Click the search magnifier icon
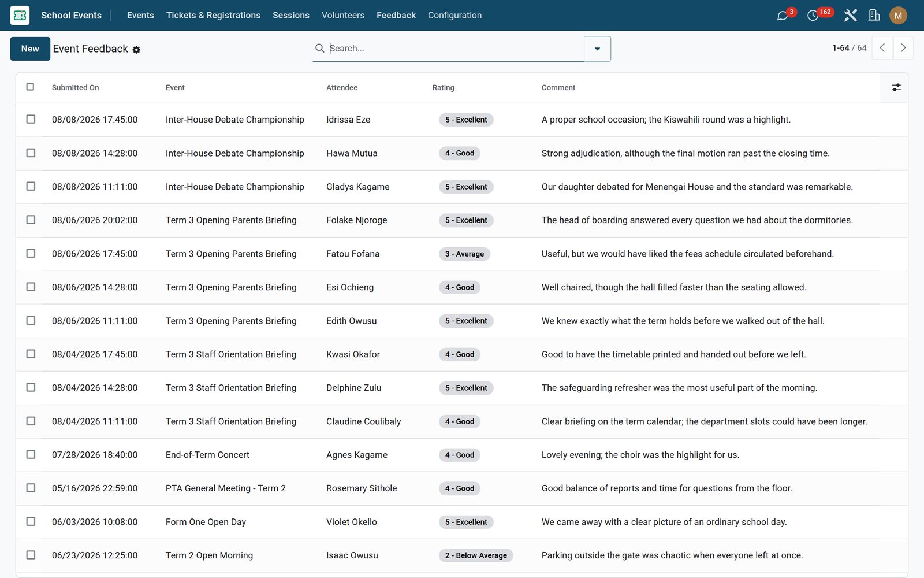 pos(319,48)
